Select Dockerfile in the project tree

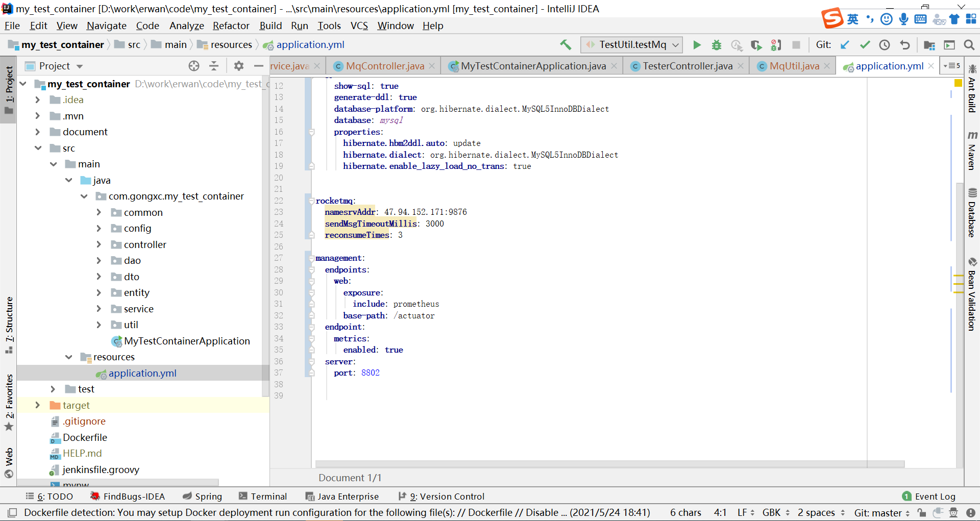click(85, 437)
